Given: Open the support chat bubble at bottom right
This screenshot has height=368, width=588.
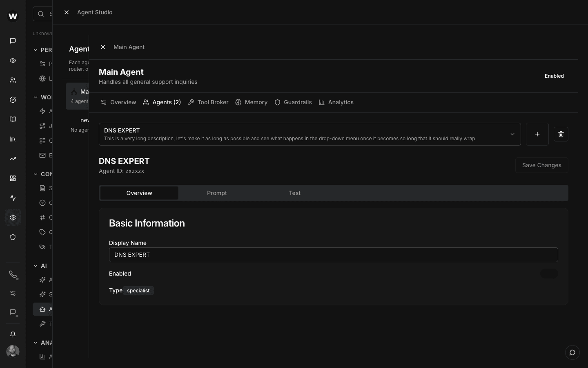Looking at the screenshot, I should [572, 352].
